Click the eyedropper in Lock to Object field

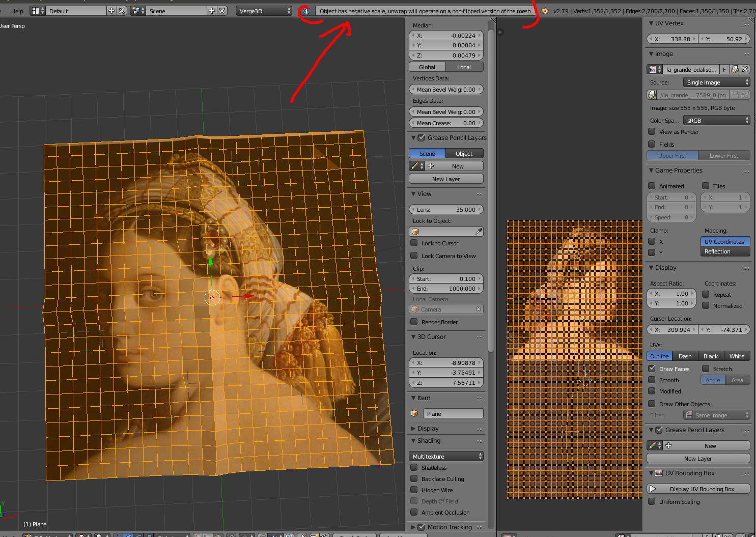[x=479, y=232]
